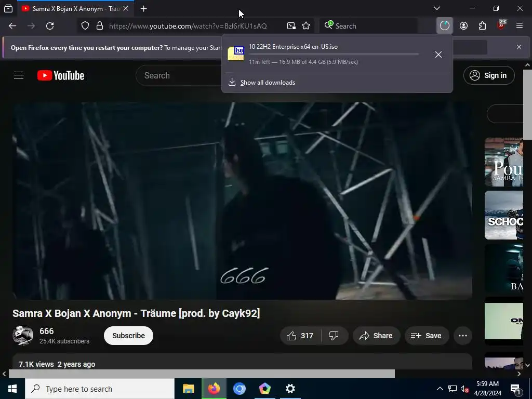This screenshot has height=399, width=532.
Task: Close the Samra X Bojan tab
Action: point(126,8)
